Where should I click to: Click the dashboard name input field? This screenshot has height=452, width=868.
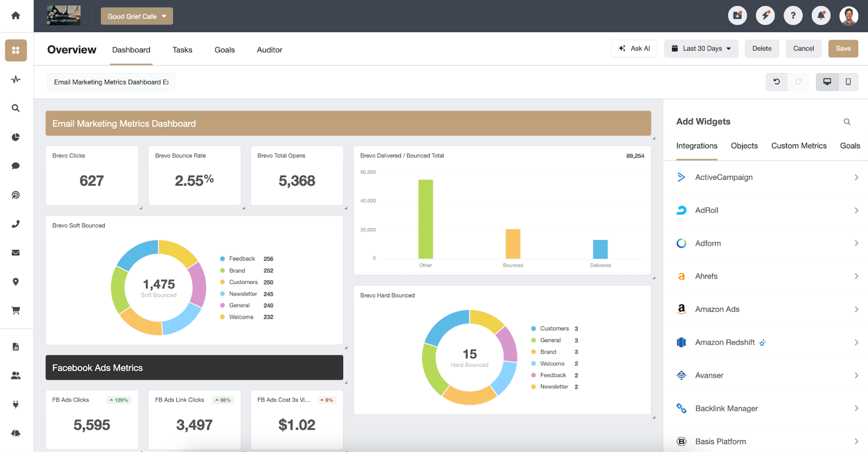tap(111, 82)
